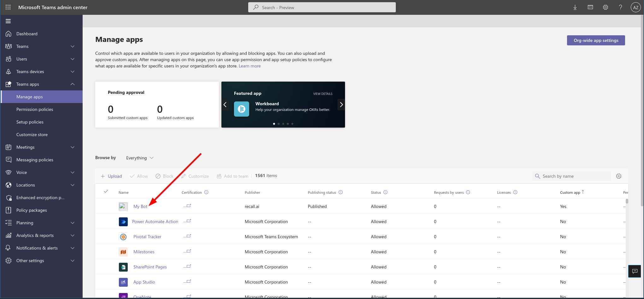
Task: Open the Milestones app link
Action: (x=144, y=252)
